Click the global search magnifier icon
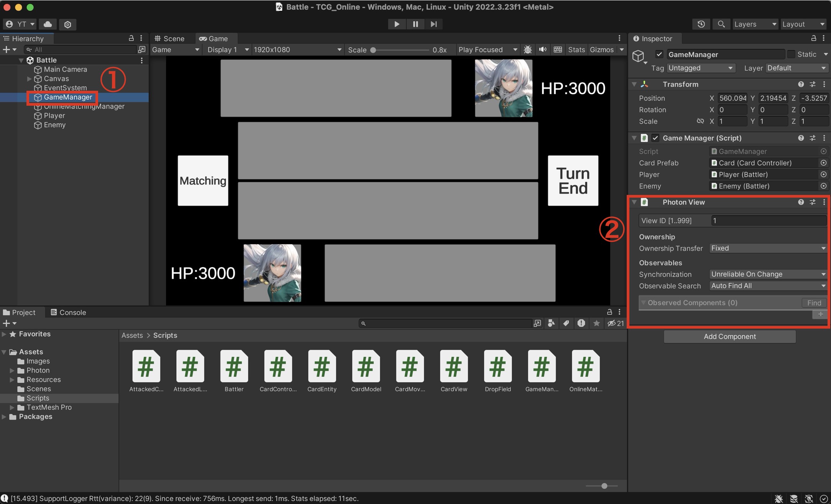Viewport: 831px width, 504px height. (721, 24)
